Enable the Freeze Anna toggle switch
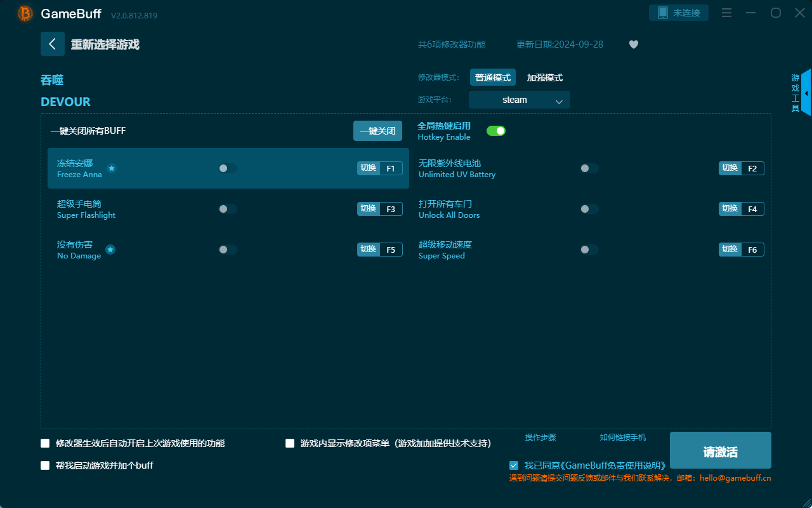The image size is (812, 508). [228, 168]
